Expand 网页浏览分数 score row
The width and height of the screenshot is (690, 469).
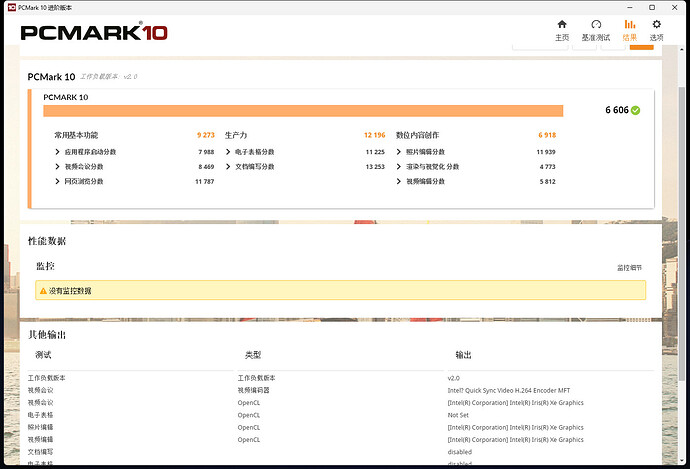[x=58, y=182]
